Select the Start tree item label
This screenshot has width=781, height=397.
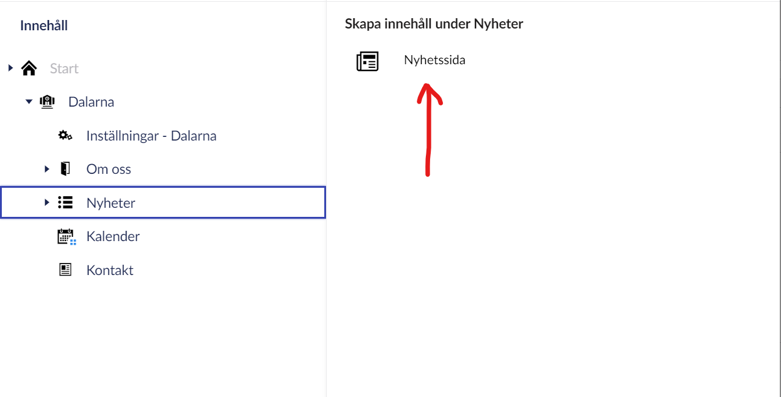click(x=64, y=69)
